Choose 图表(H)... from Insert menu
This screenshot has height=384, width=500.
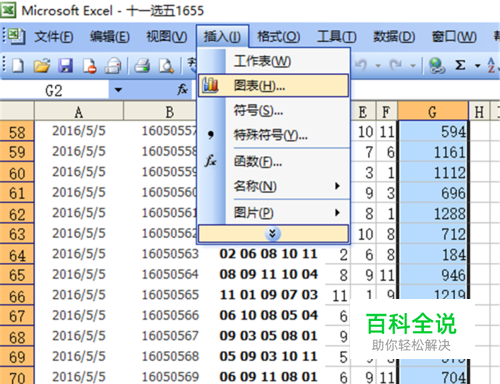273,86
